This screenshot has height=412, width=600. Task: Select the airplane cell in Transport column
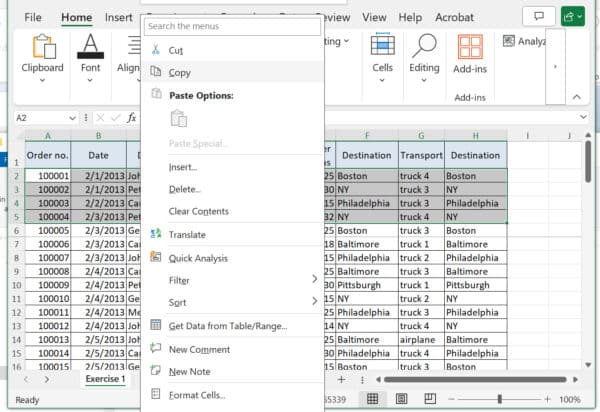tap(421, 340)
